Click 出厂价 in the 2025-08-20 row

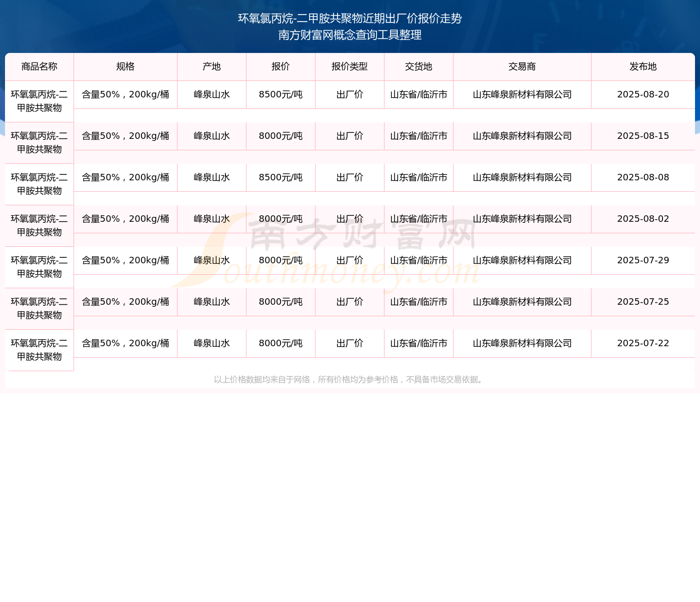[350, 95]
